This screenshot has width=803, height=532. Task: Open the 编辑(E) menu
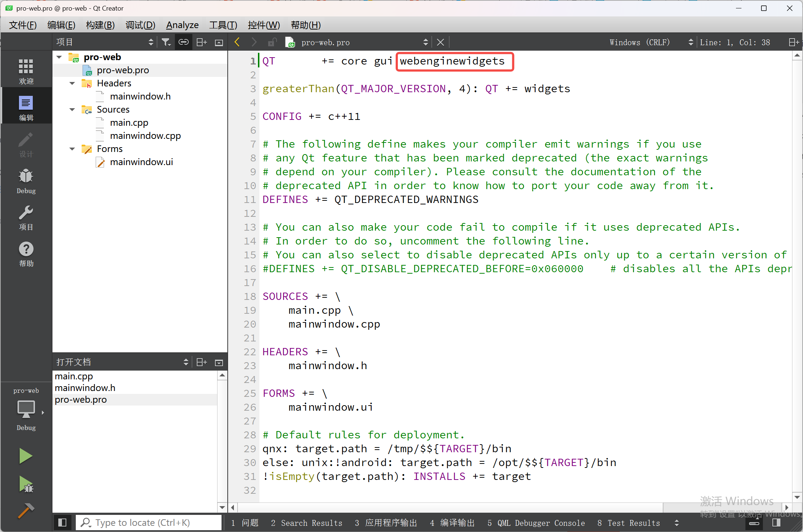coord(61,25)
